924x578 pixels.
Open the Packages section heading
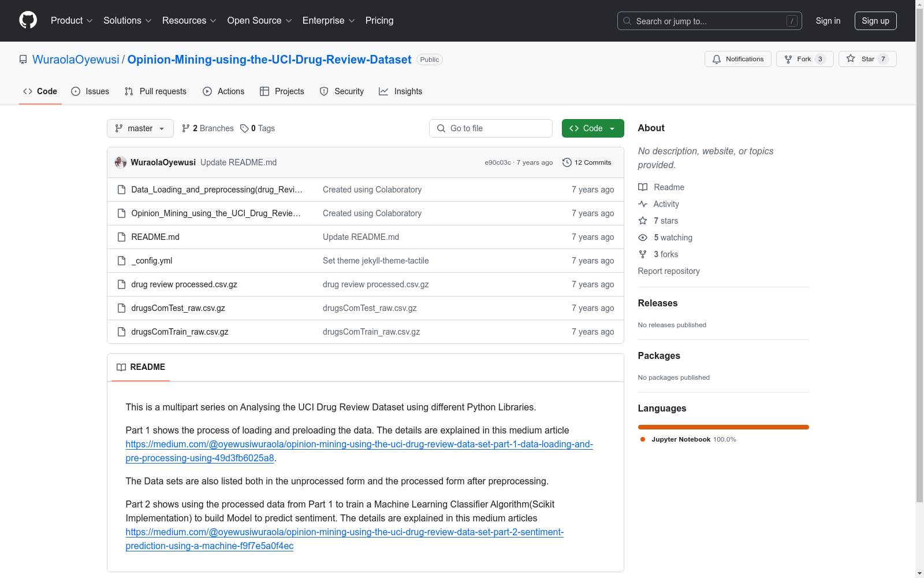pyautogui.click(x=659, y=355)
